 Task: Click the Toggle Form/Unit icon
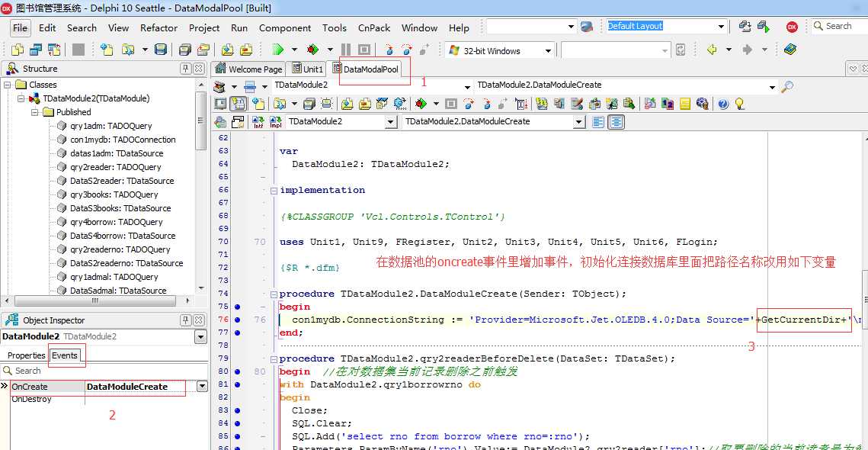click(54, 50)
